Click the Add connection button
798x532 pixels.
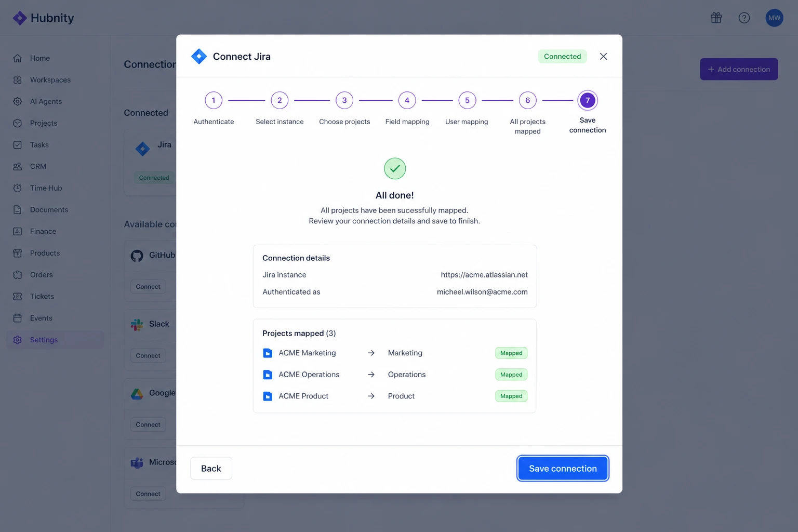point(739,69)
